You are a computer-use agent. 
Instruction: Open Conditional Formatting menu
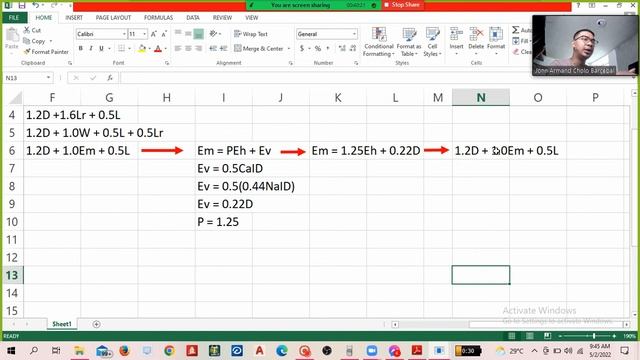point(379,42)
